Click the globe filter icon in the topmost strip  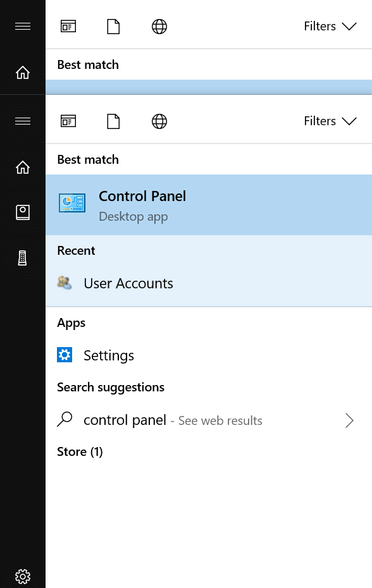coord(159,27)
